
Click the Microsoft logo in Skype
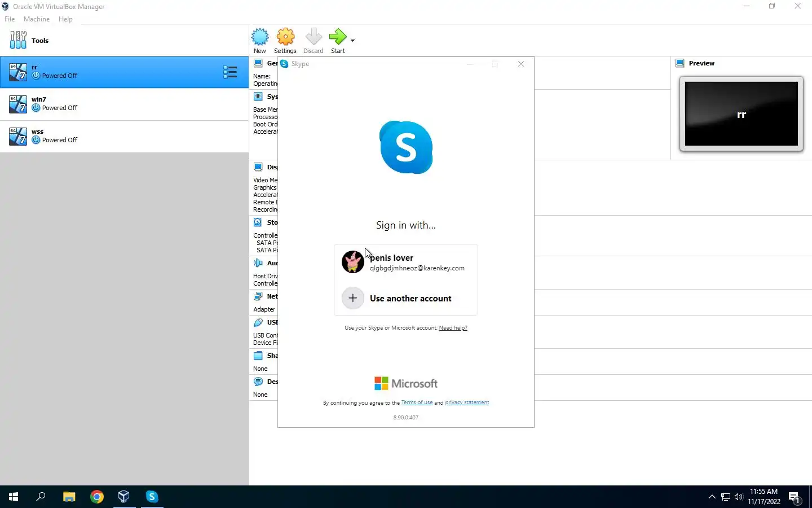click(406, 383)
